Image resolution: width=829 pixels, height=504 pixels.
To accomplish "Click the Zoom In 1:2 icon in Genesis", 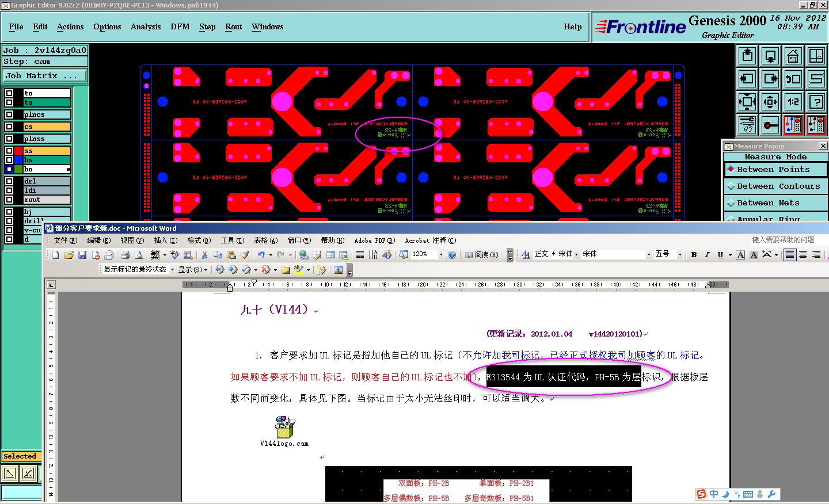I will (x=793, y=102).
